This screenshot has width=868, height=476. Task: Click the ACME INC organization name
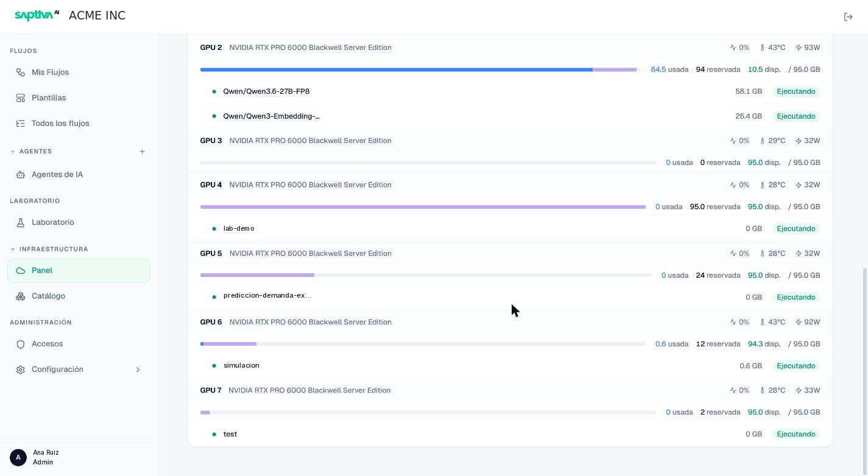tap(97, 16)
